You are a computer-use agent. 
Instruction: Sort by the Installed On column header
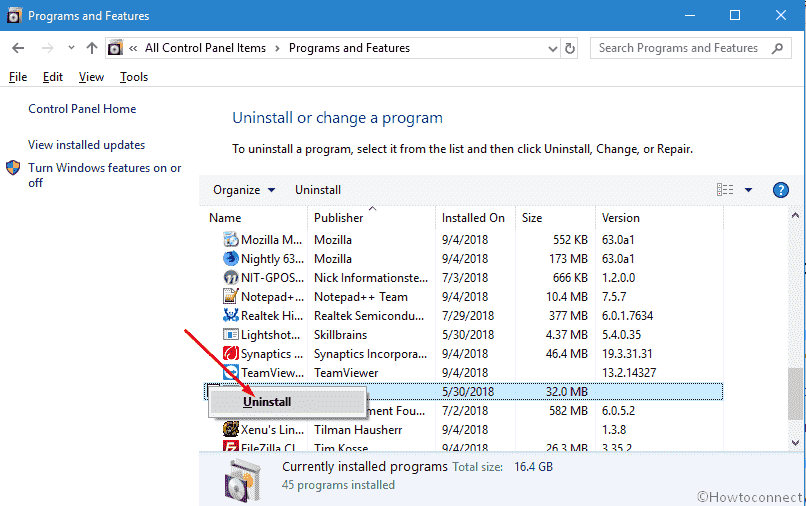pyautogui.click(x=475, y=218)
